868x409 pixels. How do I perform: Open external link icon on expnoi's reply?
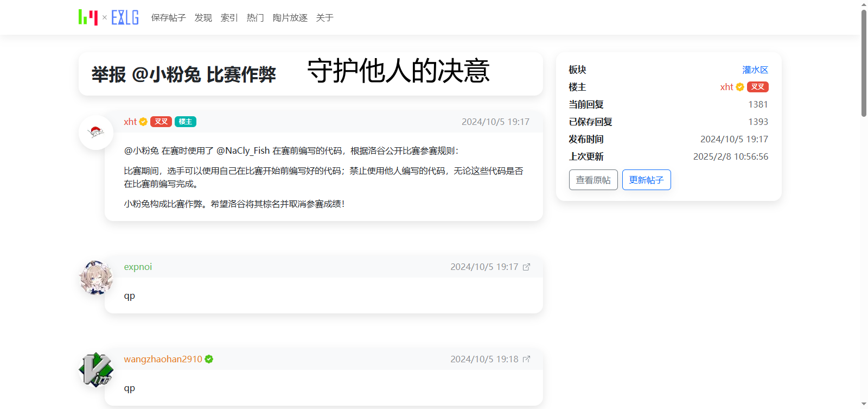click(x=526, y=267)
